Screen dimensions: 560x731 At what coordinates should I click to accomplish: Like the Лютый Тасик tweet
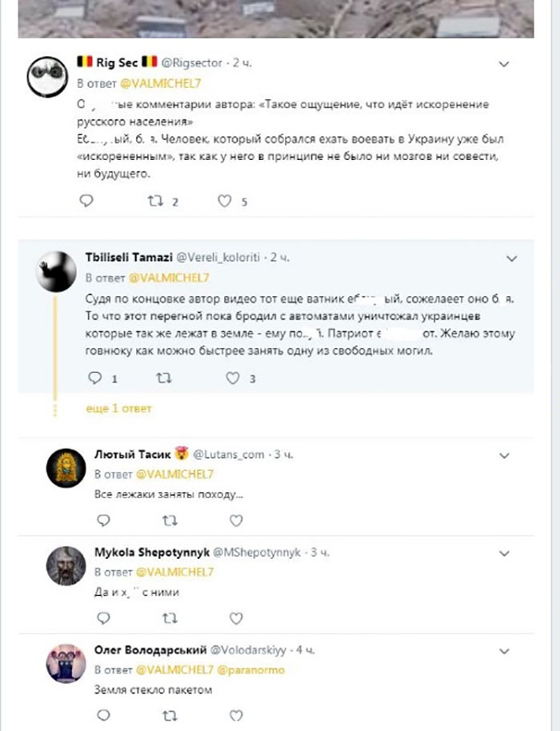coord(236,521)
